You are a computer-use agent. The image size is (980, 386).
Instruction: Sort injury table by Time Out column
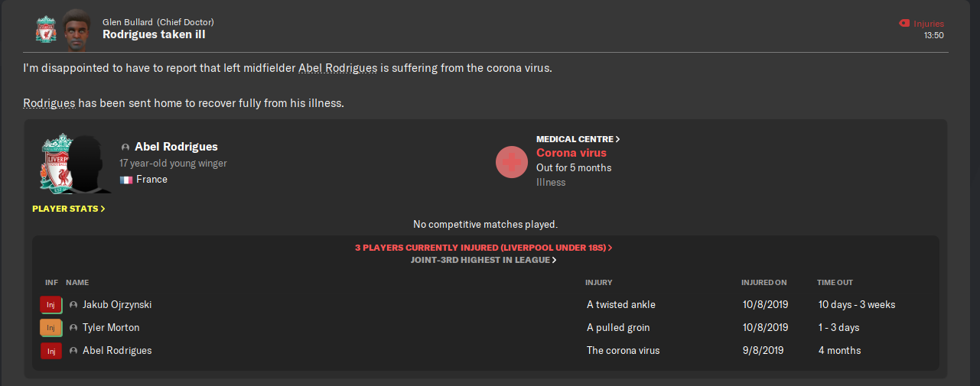835,283
